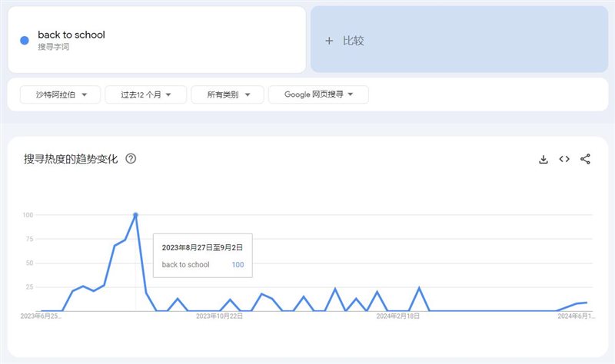
Task: Select the blue dot beside back to school
Action: pos(25,41)
